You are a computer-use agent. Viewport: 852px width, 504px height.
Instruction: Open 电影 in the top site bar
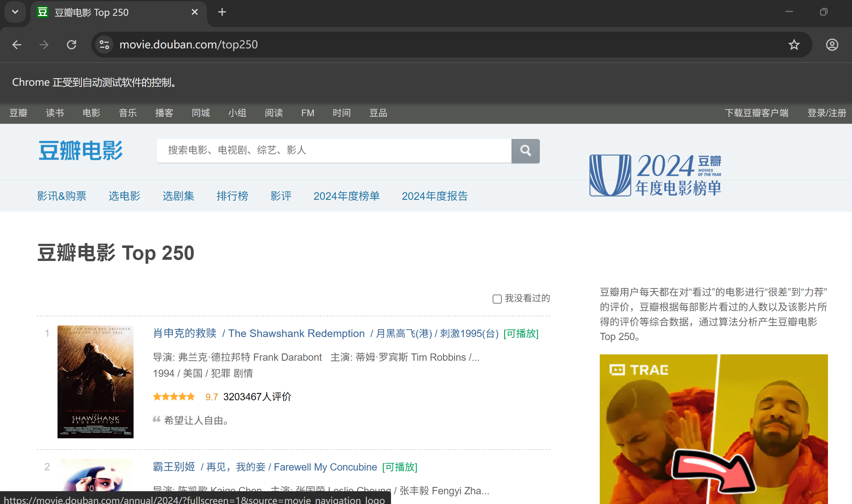point(91,113)
